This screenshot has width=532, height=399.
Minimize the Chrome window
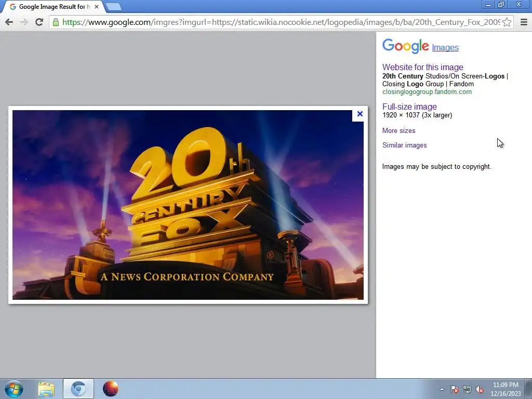coord(488,5)
